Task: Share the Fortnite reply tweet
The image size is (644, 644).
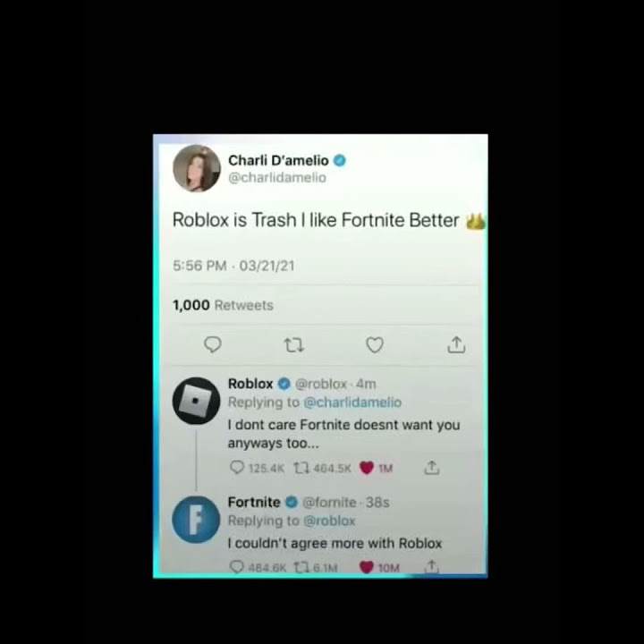Action: pos(432,567)
